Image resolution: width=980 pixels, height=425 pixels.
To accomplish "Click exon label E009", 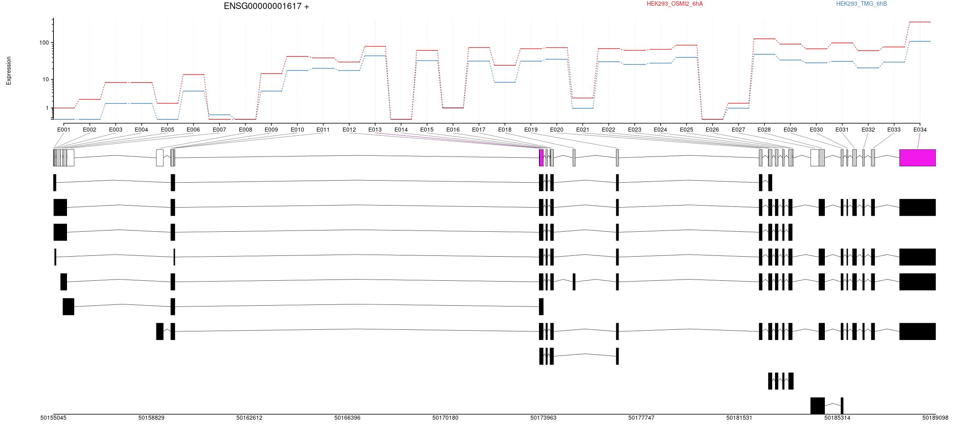I will [x=271, y=130].
